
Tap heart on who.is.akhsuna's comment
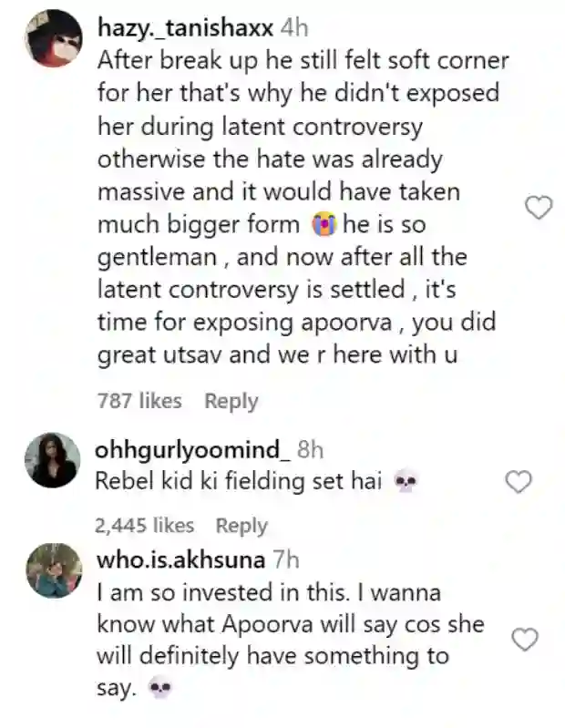(x=525, y=640)
